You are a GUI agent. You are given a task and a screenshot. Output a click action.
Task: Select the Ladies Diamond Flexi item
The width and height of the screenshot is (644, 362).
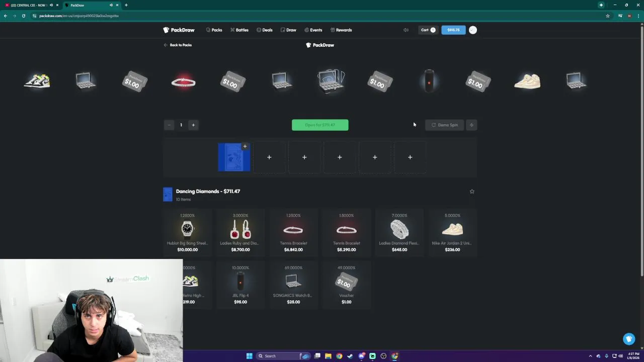(x=399, y=233)
